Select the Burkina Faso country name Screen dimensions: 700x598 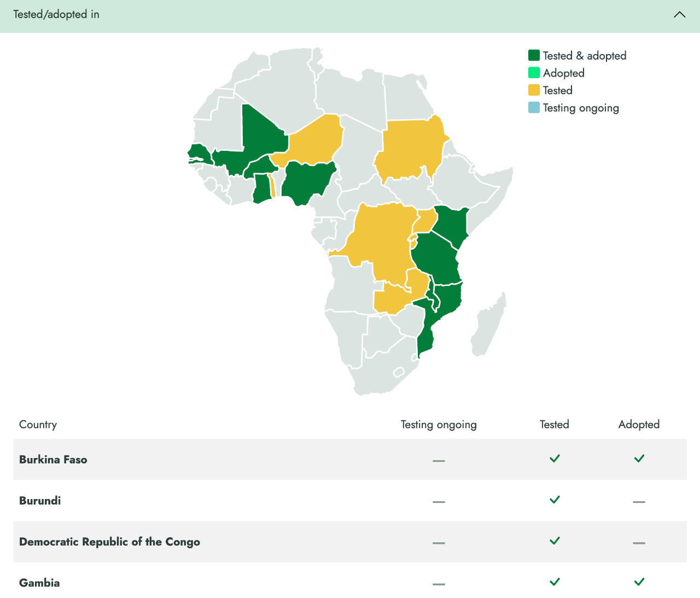click(53, 460)
